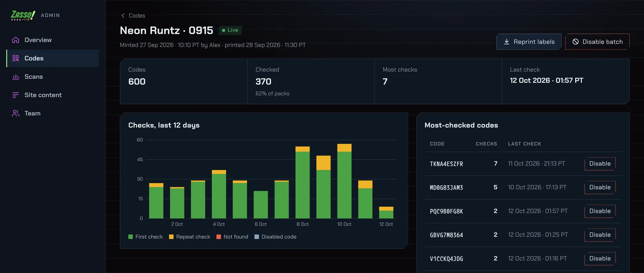Open the Overview page
Image resolution: width=644 pixels, height=273 pixels.
53,40
